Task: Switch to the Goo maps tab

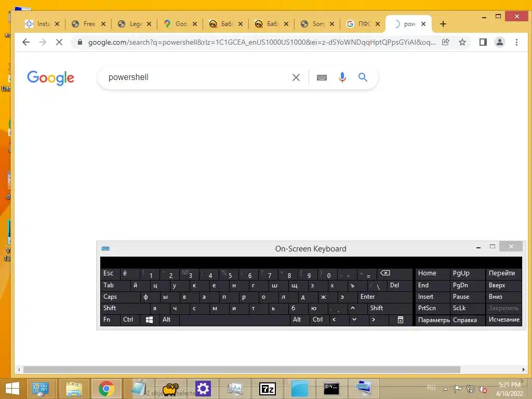Action: coord(181,24)
